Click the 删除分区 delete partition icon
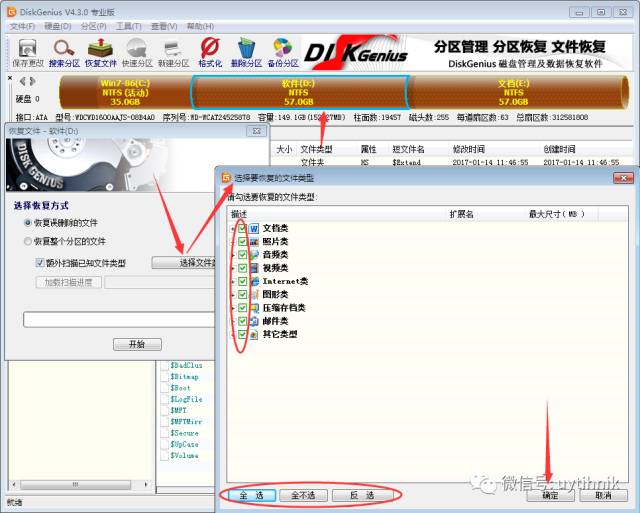Viewport: 640px width, 513px height. 246,53
